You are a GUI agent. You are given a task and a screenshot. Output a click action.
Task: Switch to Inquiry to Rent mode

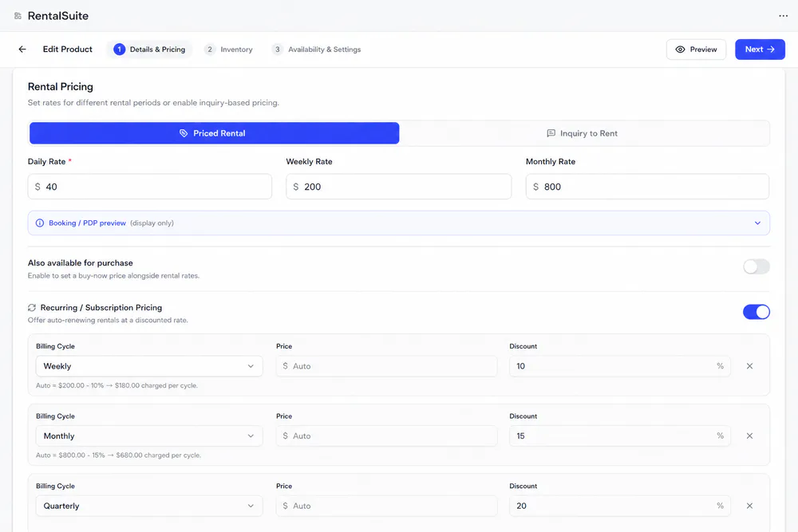[x=584, y=133]
